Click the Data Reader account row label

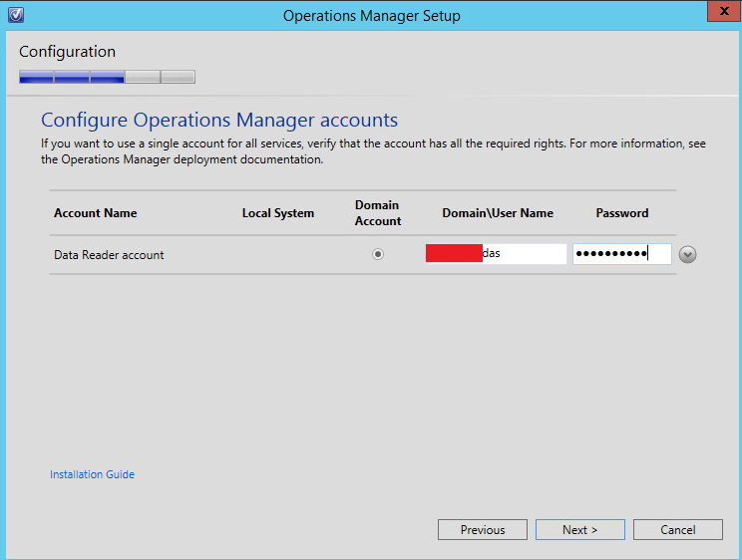point(109,255)
